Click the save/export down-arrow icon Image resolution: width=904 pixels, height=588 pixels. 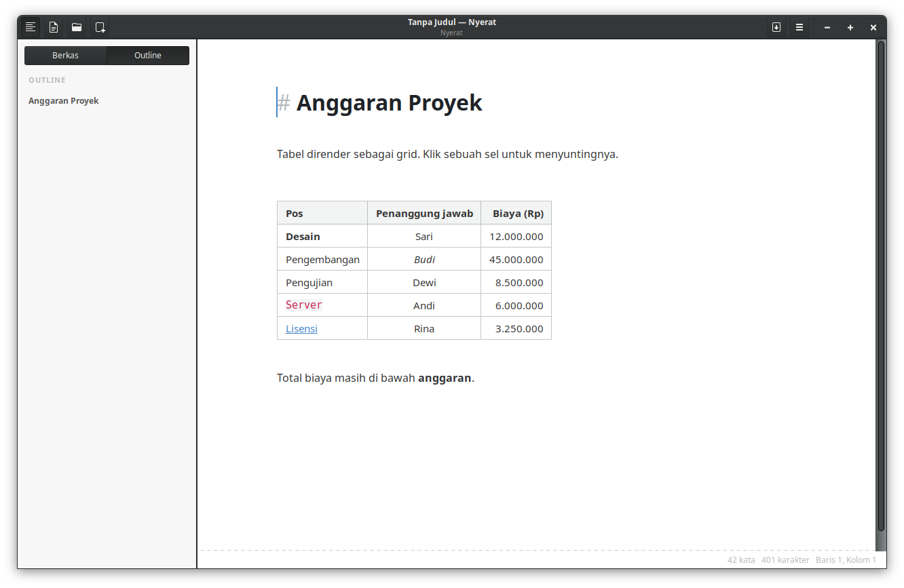[776, 27]
